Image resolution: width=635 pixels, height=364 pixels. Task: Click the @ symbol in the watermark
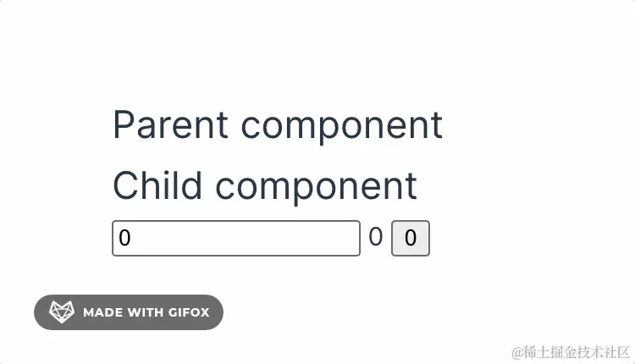pyautogui.click(x=517, y=353)
